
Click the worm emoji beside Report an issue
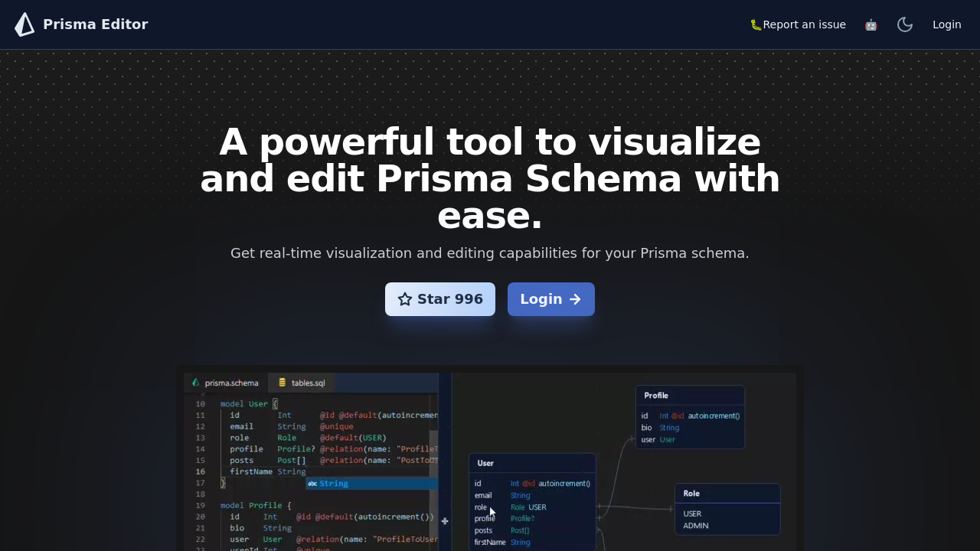[x=756, y=24]
